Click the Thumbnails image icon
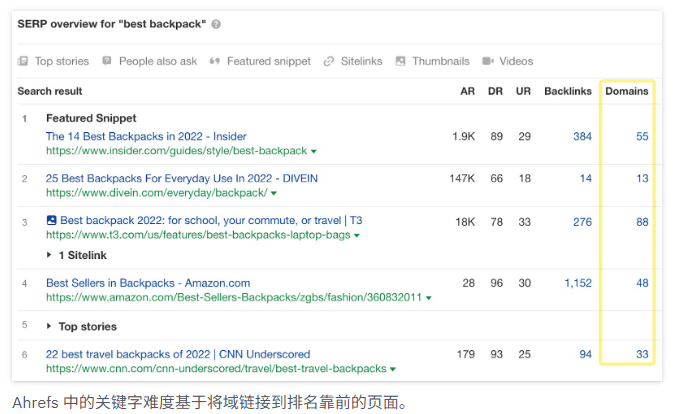 pos(401,61)
